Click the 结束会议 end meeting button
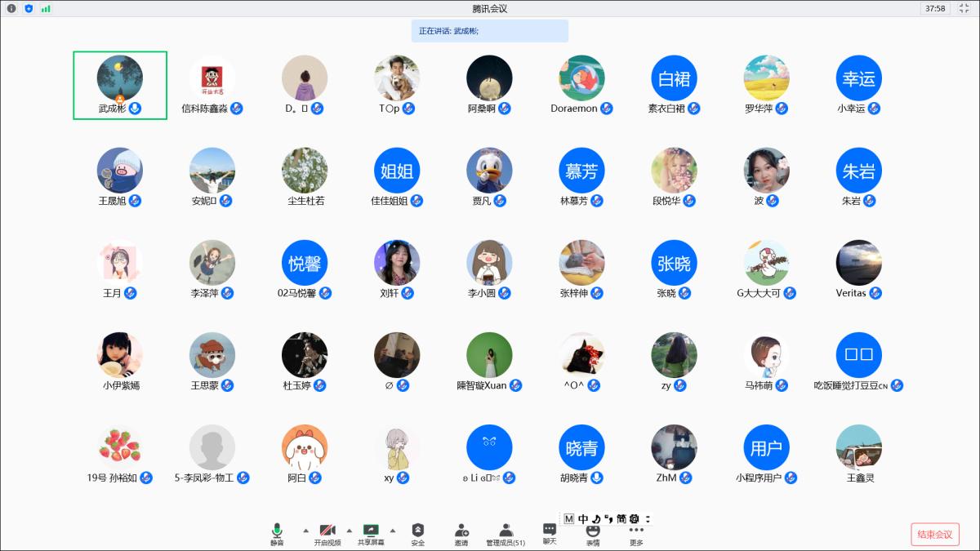980x551 pixels. (x=934, y=535)
